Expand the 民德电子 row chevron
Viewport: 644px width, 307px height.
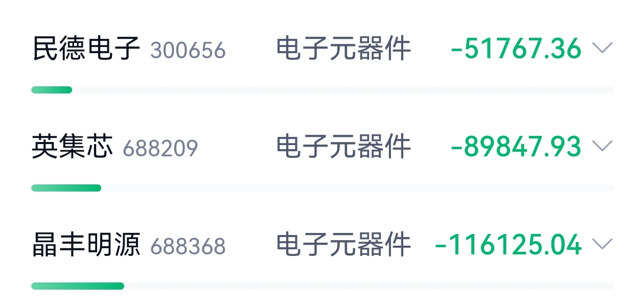[x=602, y=49]
